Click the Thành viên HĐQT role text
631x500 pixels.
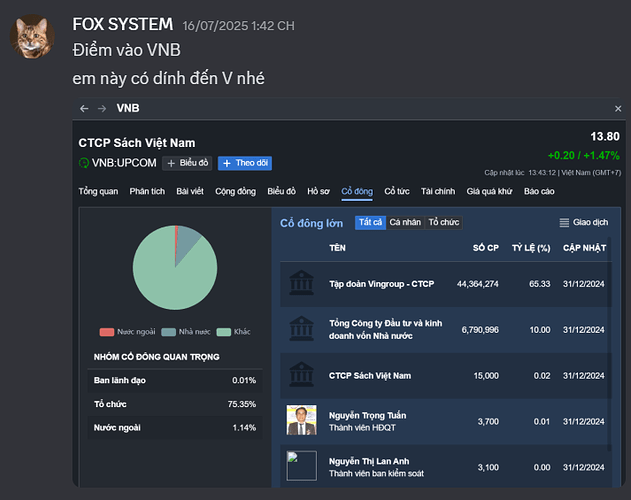click(x=362, y=428)
